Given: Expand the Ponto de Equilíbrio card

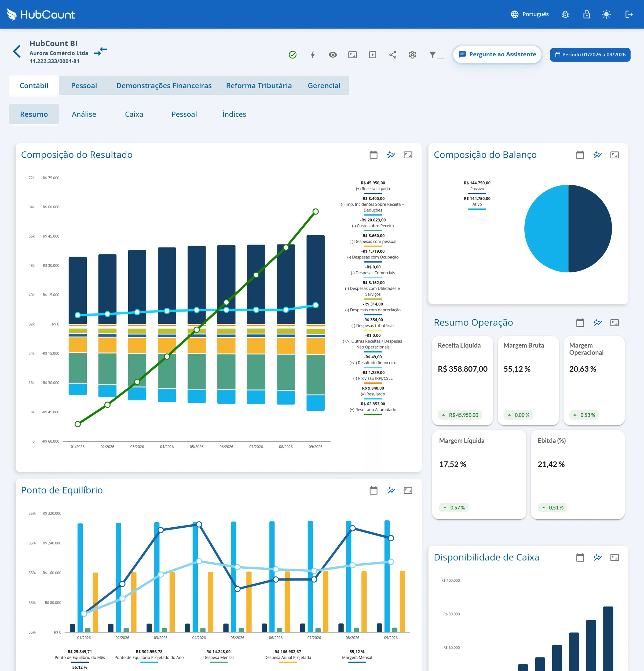Looking at the screenshot, I should [408, 490].
